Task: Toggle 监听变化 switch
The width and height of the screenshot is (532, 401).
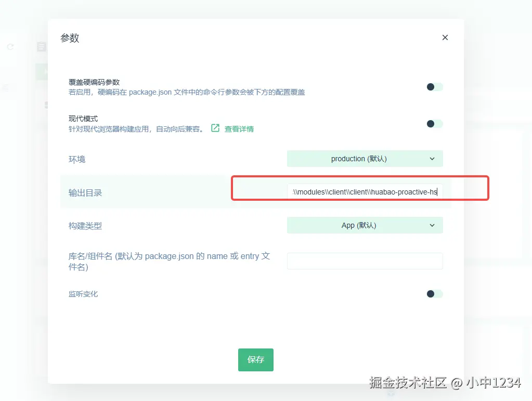Action: click(435, 294)
